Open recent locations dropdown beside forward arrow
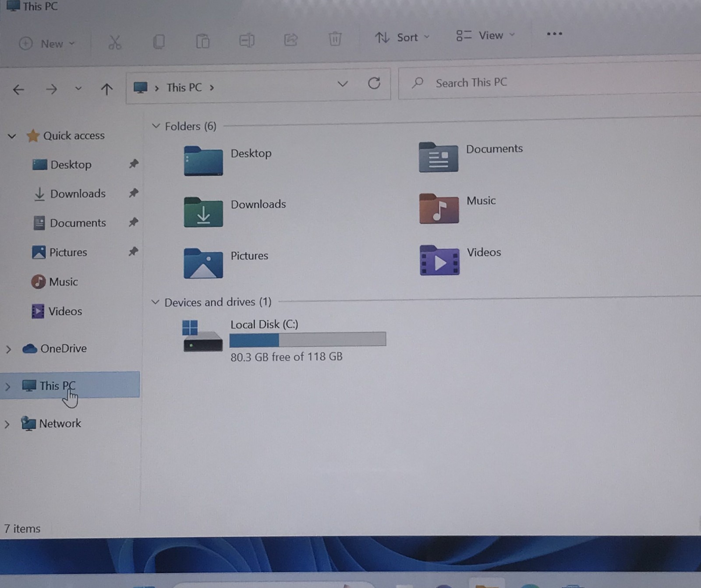The width and height of the screenshot is (701, 588). [x=78, y=88]
